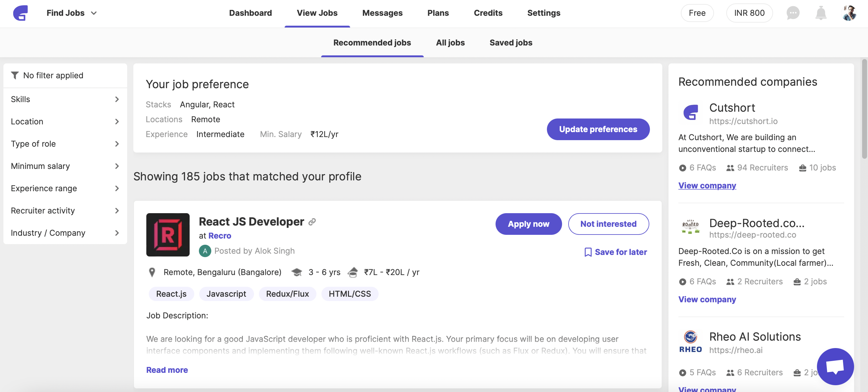Switch to All jobs sub-tab
This screenshot has height=392, width=868.
(450, 43)
